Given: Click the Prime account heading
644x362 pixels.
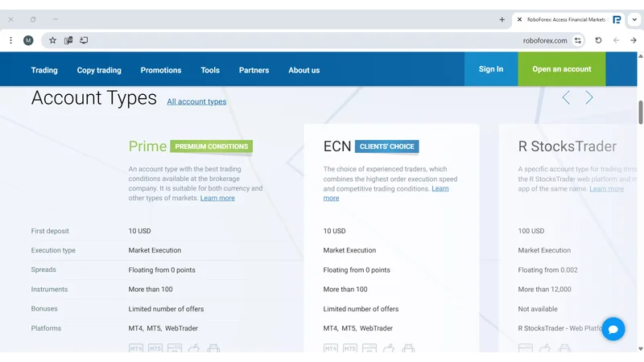Looking at the screenshot, I should pyautogui.click(x=147, y=146).
